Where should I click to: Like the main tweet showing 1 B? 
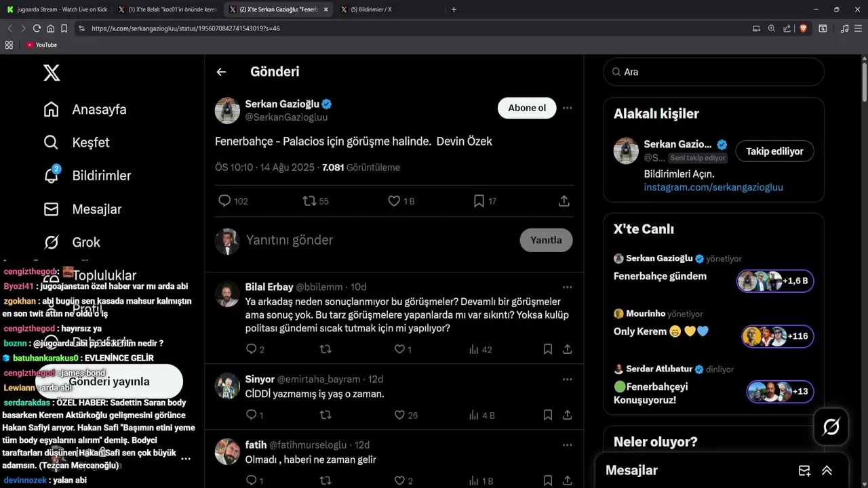pos(394,201)
